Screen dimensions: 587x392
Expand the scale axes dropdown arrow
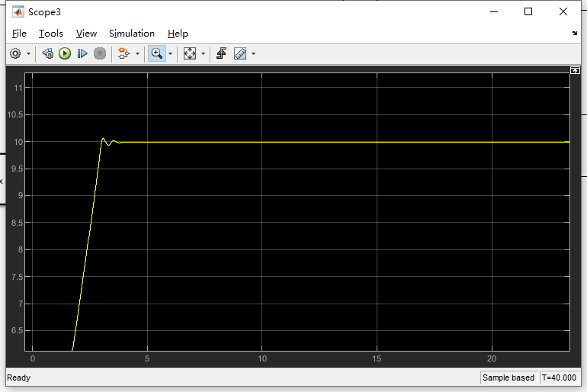point(203,54)
